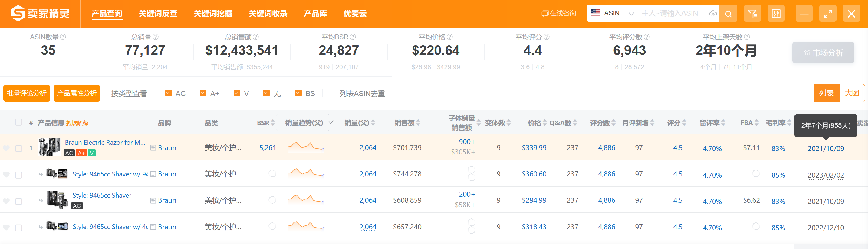Click the 市场分析 button
The image size is (868, 249).
point(823,53)
